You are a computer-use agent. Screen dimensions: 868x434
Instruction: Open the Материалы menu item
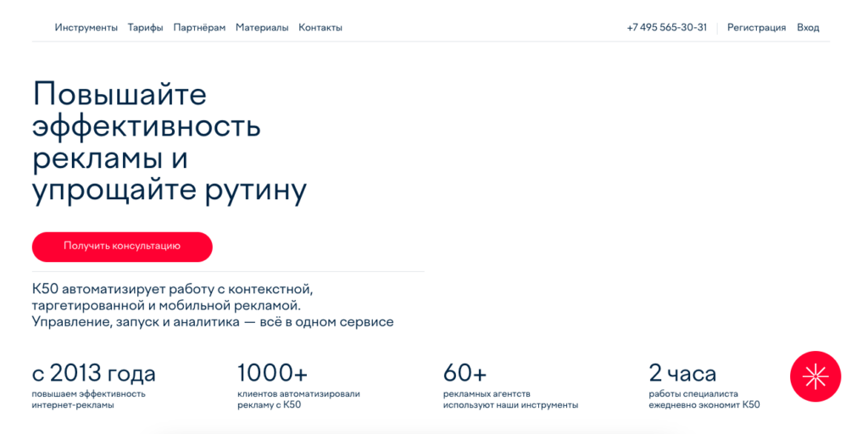pos(262,28)
